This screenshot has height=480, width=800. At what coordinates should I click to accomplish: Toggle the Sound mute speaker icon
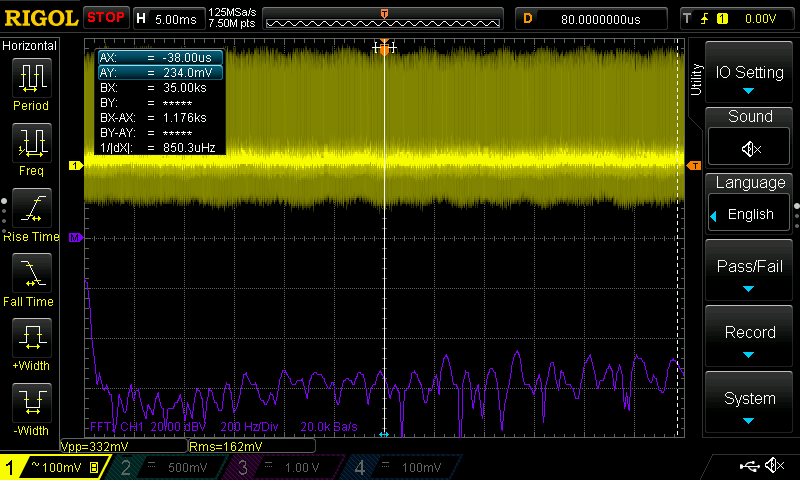[x=750, y=149]
